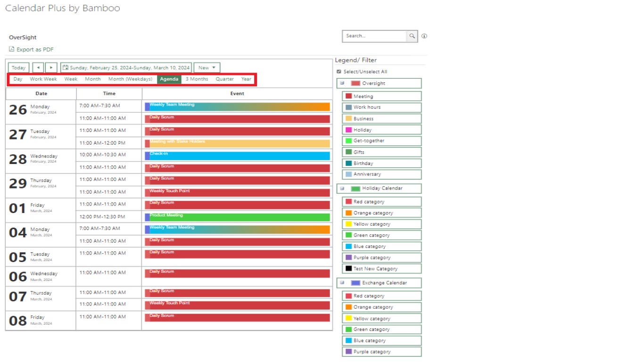Select Holiday Calendar Green category item
This screenshot has width=644, height=362.
382,235
